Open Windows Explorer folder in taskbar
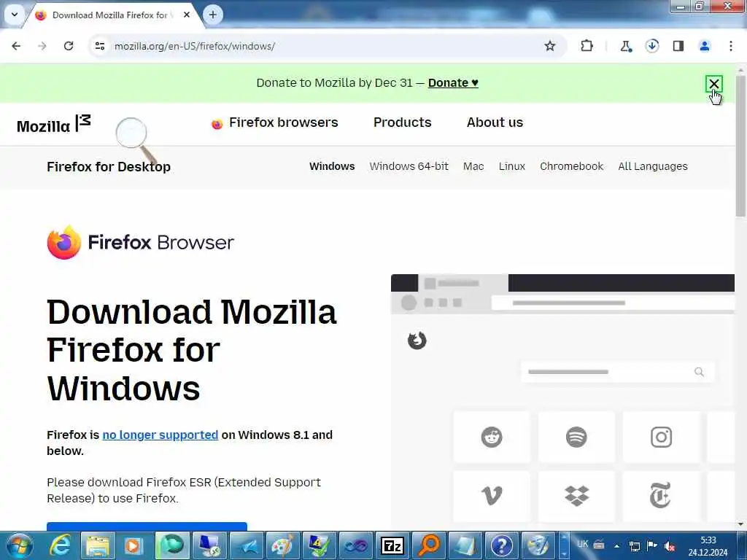Viewport: 747px width, 560px height. [x=98, y=545]
